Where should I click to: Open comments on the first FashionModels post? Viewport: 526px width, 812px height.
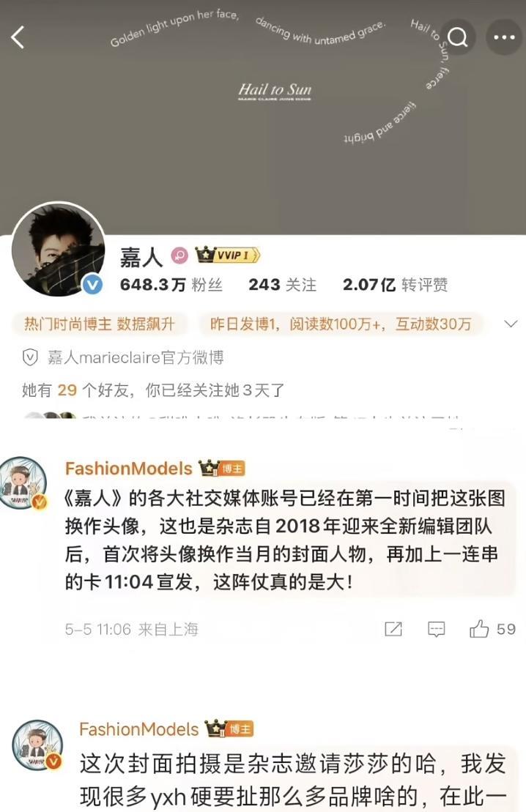point(436,629)
